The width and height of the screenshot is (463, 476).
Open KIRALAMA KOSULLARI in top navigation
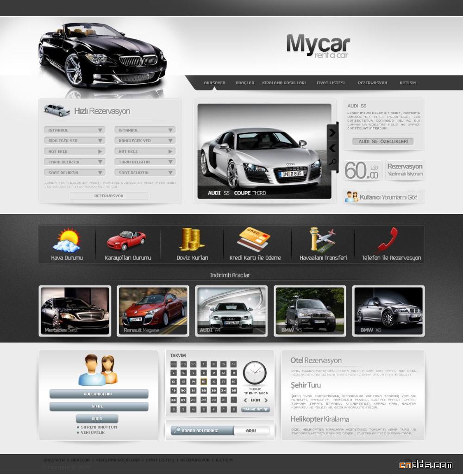point(284,83)
